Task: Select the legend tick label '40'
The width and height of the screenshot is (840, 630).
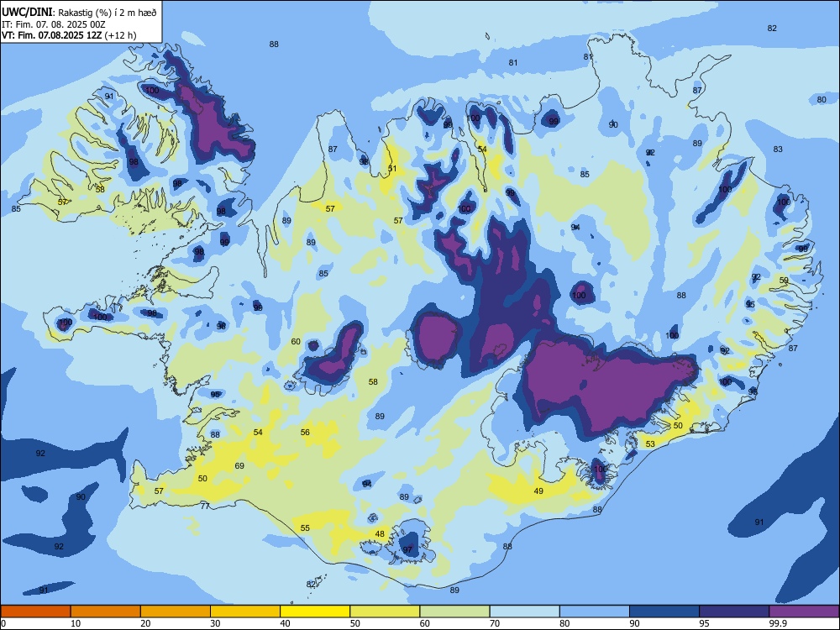Action: tap(285, 623)
